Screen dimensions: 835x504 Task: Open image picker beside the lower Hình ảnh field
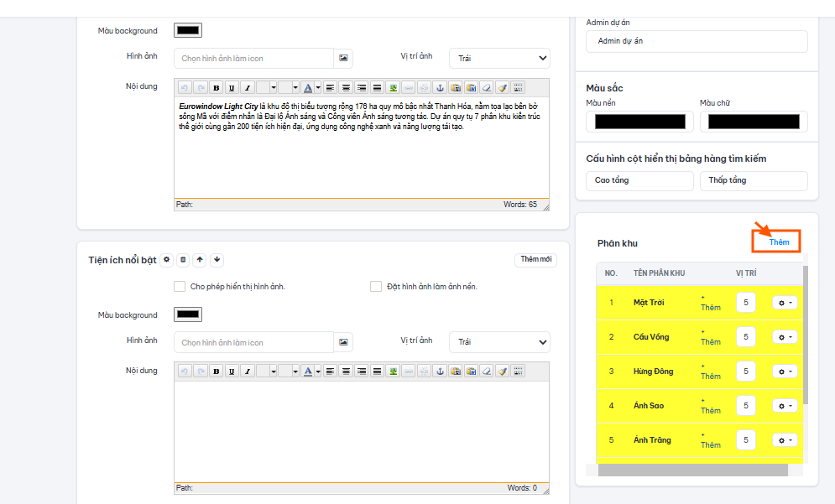click(343, 342)
